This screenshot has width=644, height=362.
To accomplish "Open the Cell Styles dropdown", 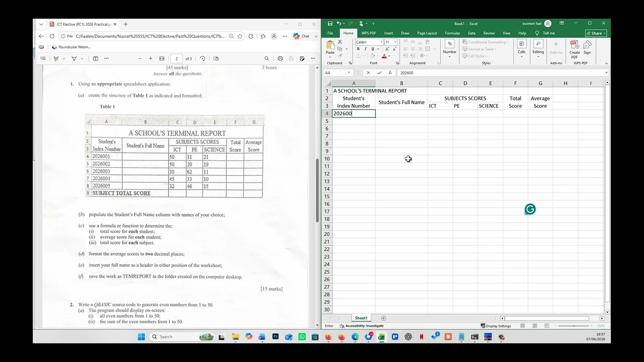I will [474, 56].
